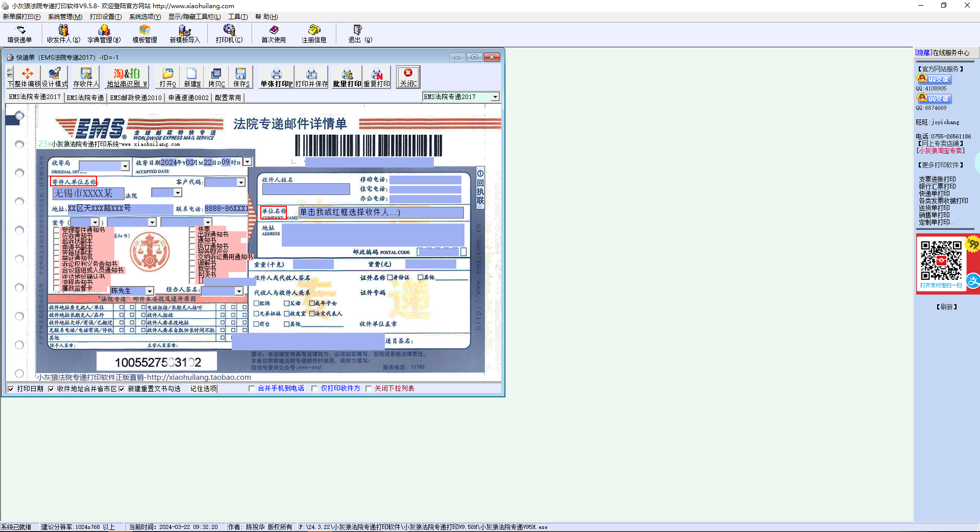
Task: Open the 新单据打印 menu
Action: click(x=22, y=17)
